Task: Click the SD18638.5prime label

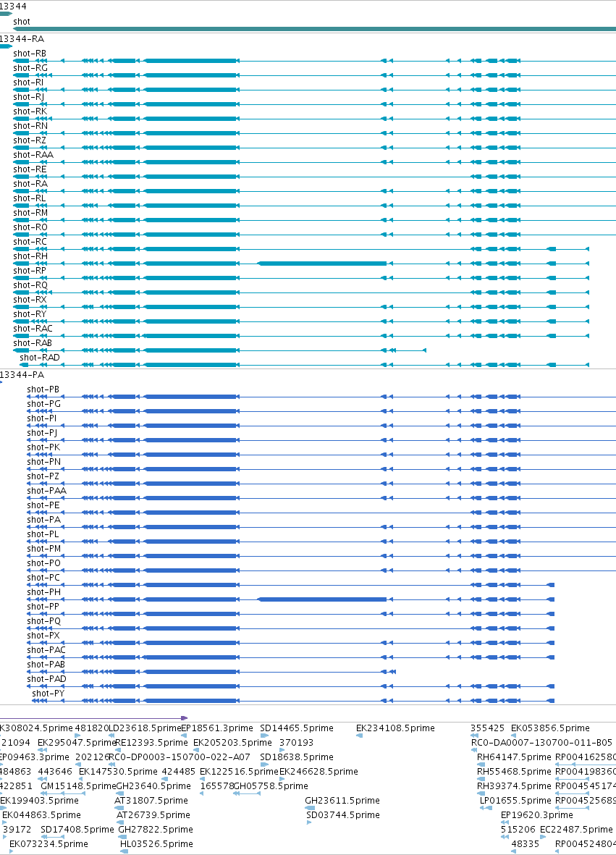Action: (x=297, y=757)
